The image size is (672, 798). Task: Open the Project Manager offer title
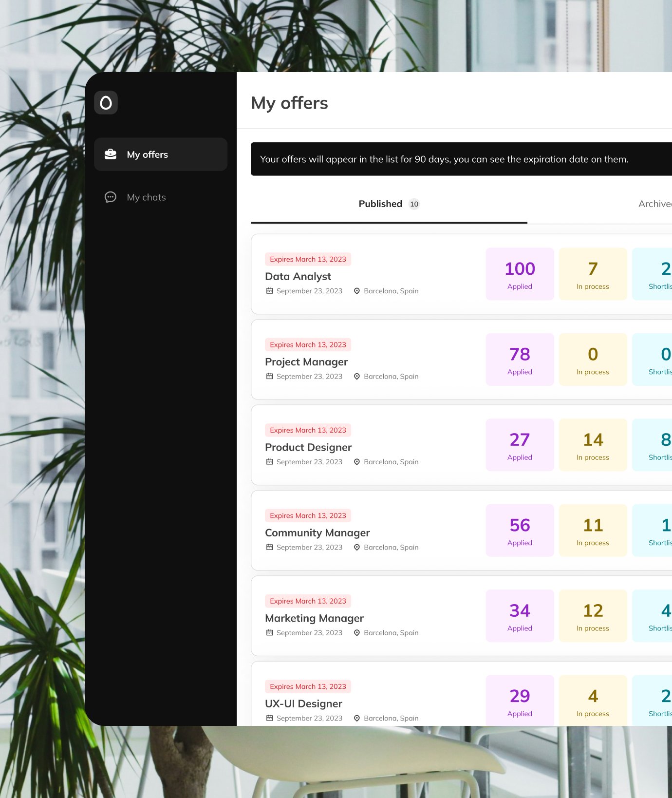pyautogui.click(x=306, y=362)
